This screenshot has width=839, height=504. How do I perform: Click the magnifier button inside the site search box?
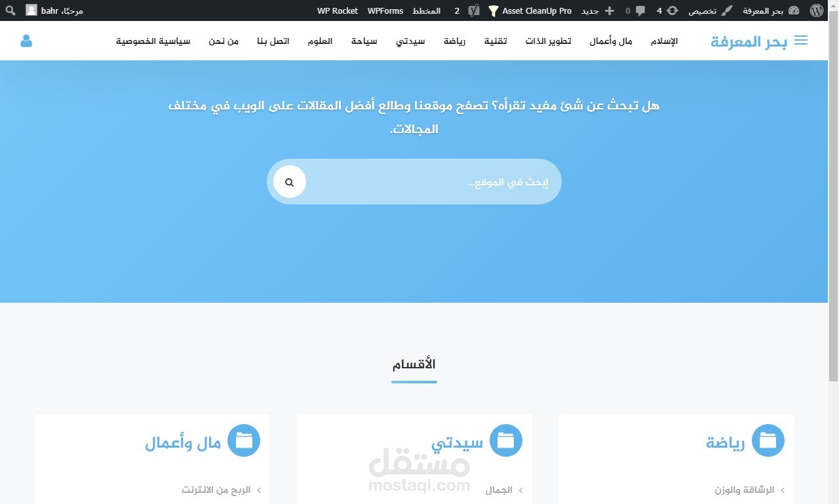289,182
